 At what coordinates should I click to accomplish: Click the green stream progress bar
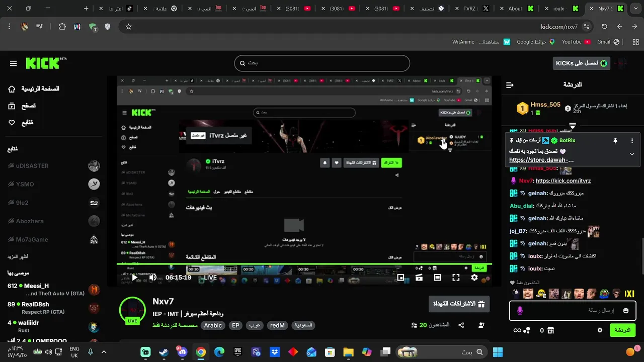[304, 264]
